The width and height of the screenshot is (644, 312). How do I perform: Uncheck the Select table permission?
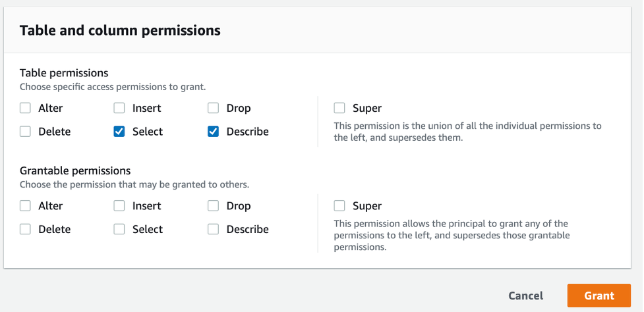coord(119,132)
